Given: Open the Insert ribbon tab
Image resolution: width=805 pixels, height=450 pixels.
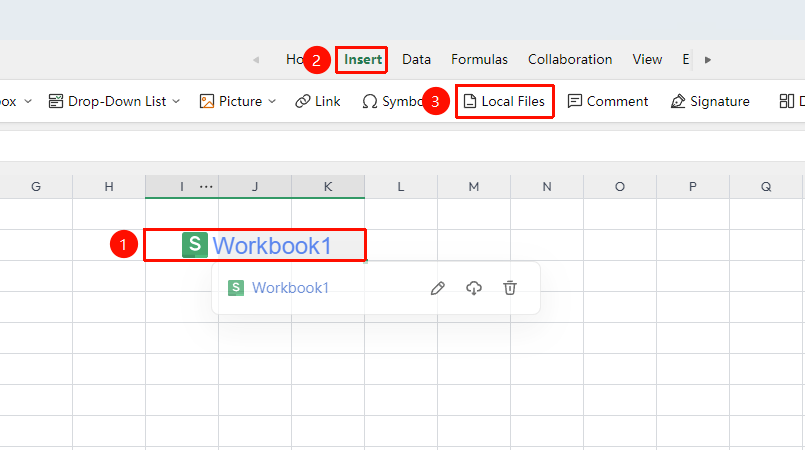Looking at the screenshot, I should 362,60.
